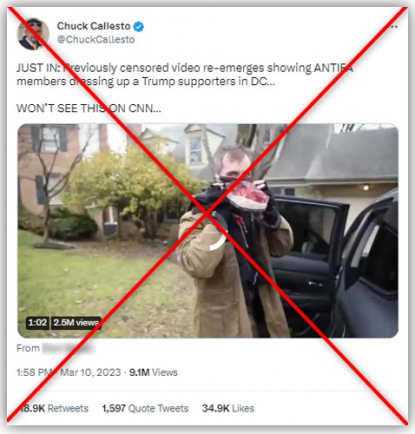Click the 2.5M views video badge
Screen dimensions: 415x434
pos(76,322)
